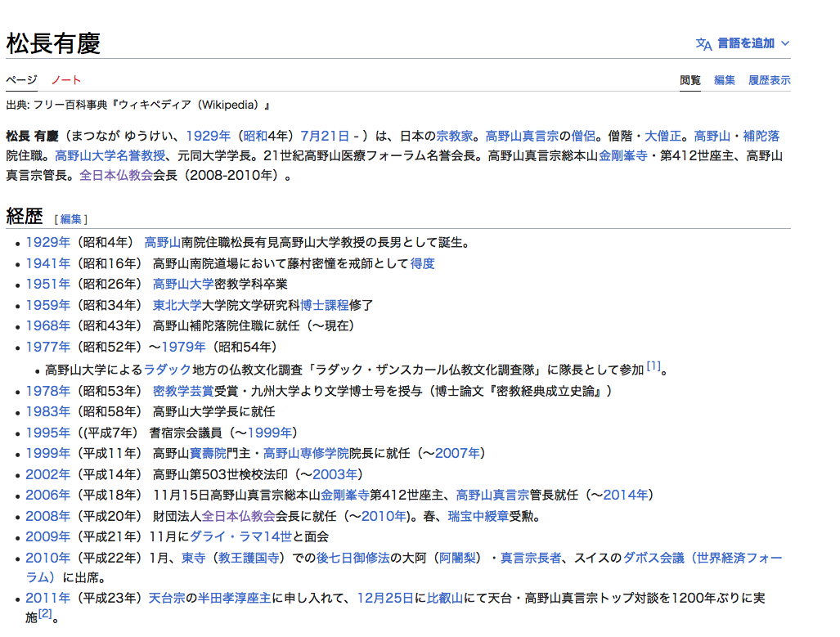Screen dimensions: 840x637
Task: Open the 言語を追加 language dropdown
Action: (746, 43)
